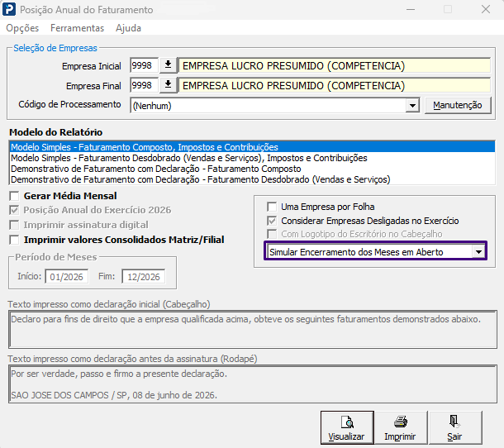This screenshot has height=448, width=504.
Task: Click the Imprimir printer icon button
Action: [x=401, y=427]
